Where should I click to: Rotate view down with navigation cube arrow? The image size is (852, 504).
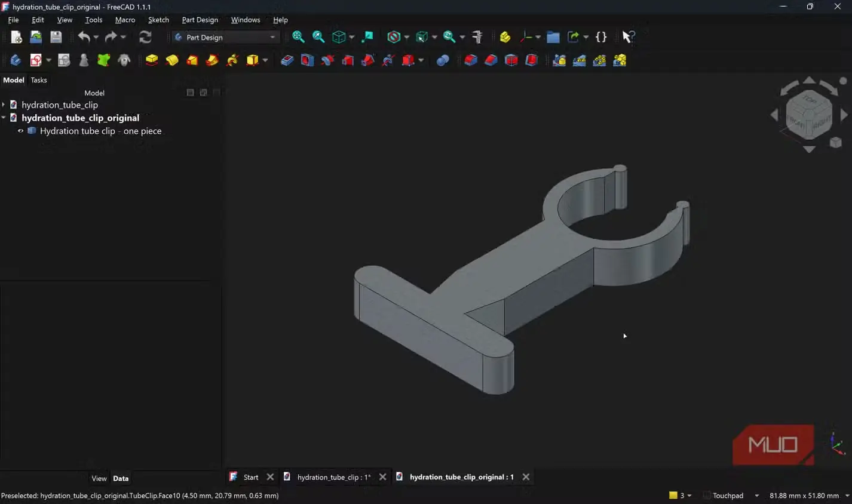pyautogui.click(x=809, y=149)
